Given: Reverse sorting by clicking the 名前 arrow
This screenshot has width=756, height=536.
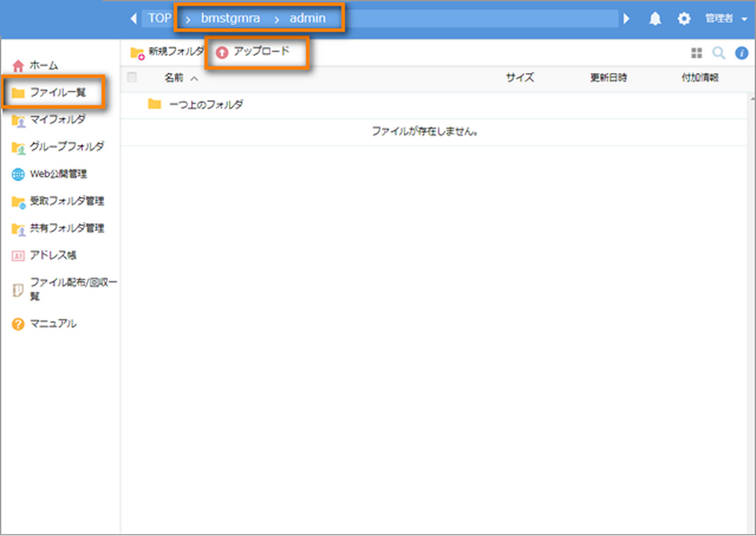Looking at the screenshot, I should click(x=194, y=78).
